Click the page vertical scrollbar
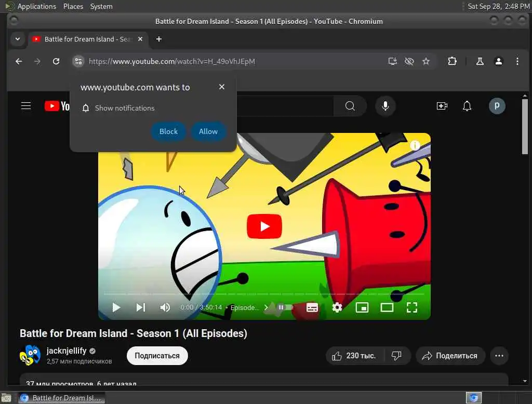The width and height of the screenshot is (532, 404). pyautogui.click(x=525, y=126)
